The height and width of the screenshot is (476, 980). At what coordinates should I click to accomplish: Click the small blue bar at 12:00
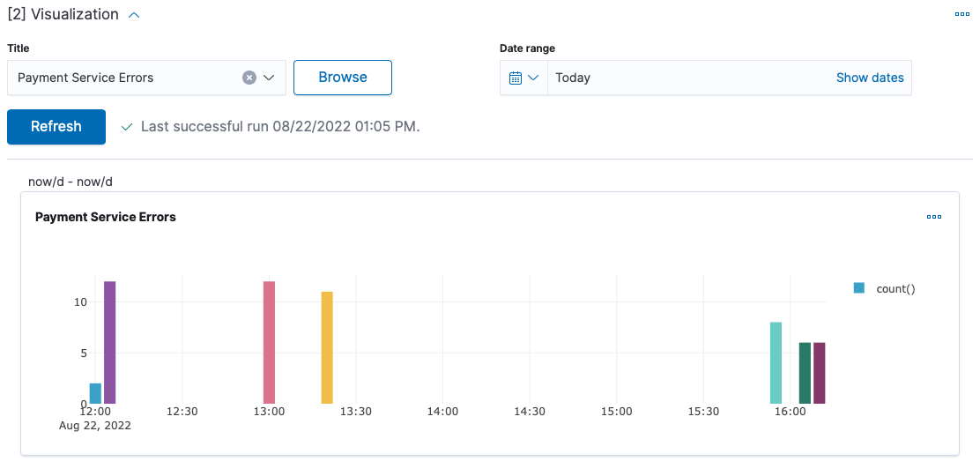pos(96,393)
